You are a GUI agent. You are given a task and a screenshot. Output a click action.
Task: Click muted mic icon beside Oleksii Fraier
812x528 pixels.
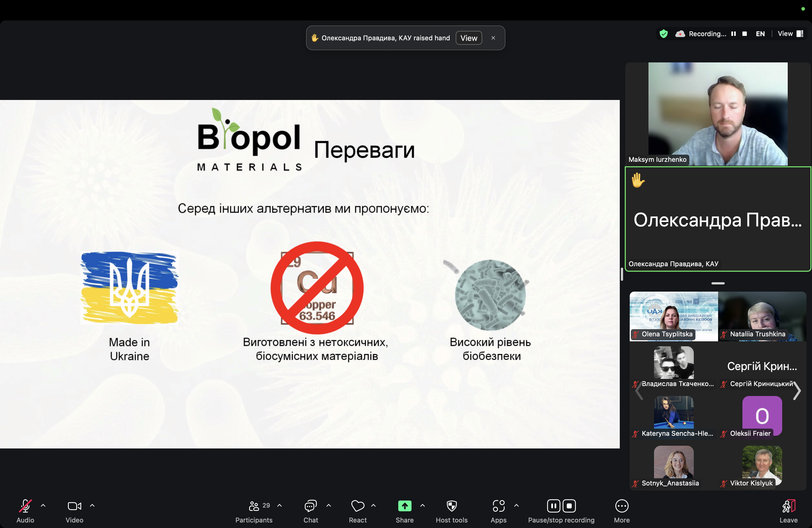coord(724,434)
